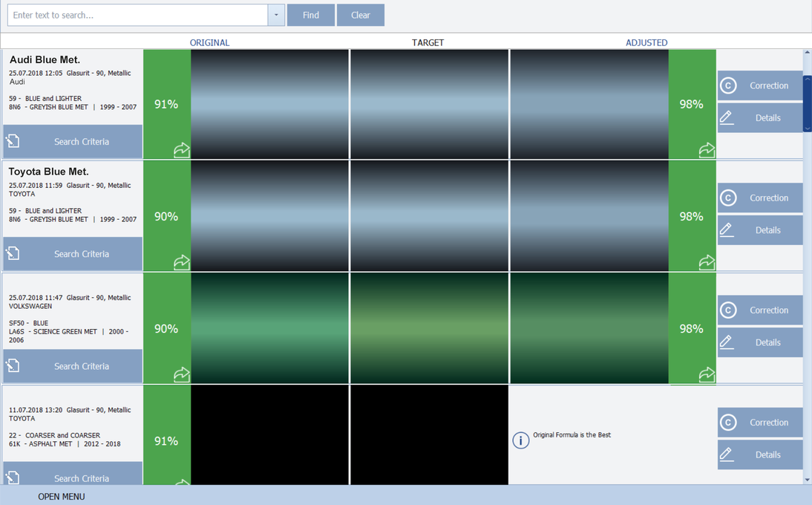Open the search text dropdown arrow
Screen dimensions: 812x505
pyautogui.click(x=276, y=15)
